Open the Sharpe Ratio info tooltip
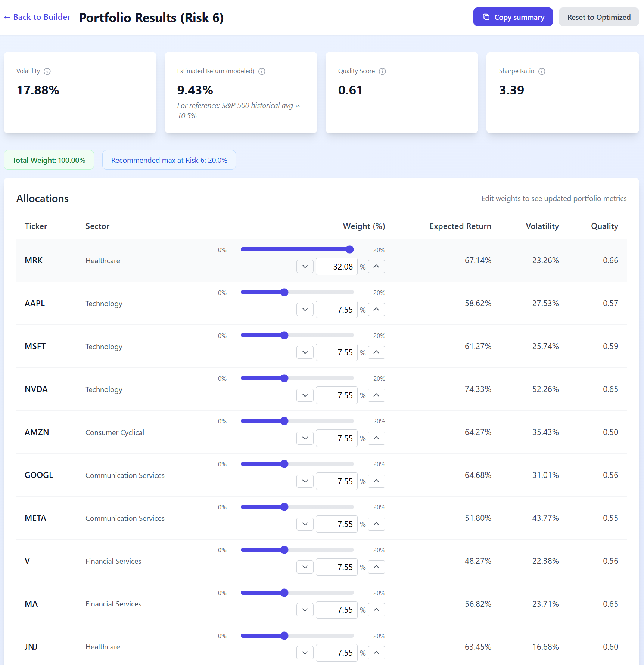 [x=542, y=71]
